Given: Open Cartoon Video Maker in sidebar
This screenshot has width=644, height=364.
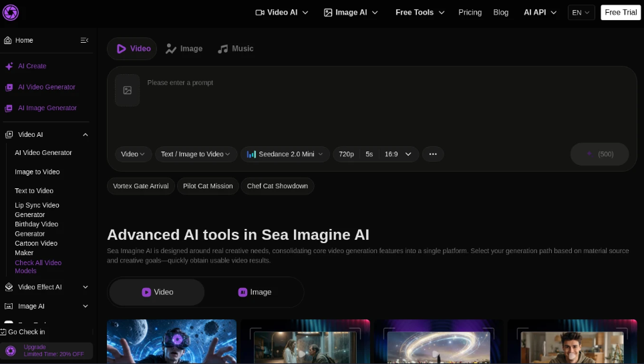Looking at the screenshot, I should [36, 248].
